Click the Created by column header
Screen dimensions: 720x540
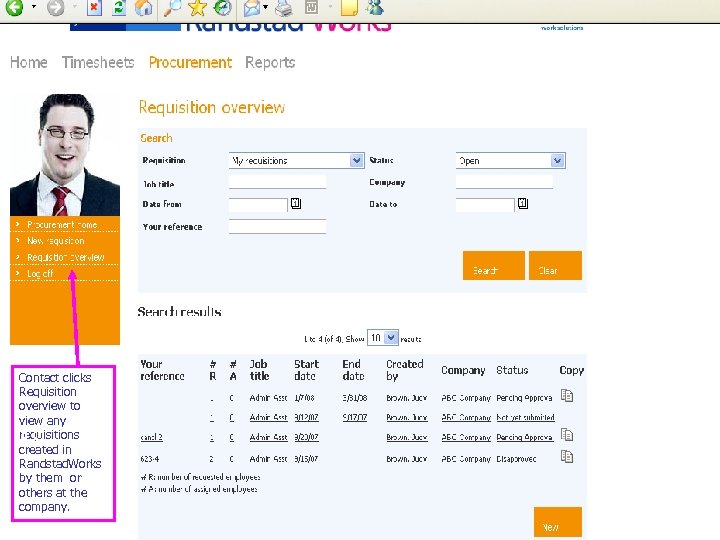(405, 370)
